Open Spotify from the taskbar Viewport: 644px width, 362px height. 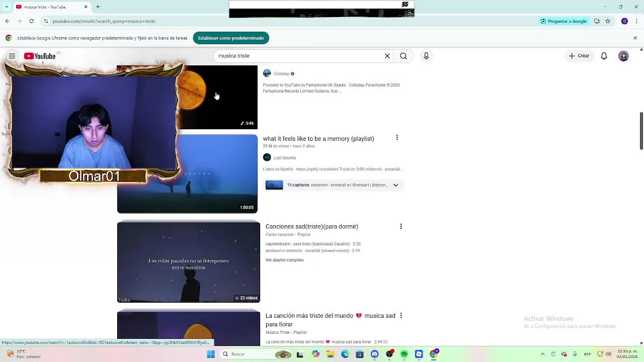pyautogui.click(x=404, y=354)
